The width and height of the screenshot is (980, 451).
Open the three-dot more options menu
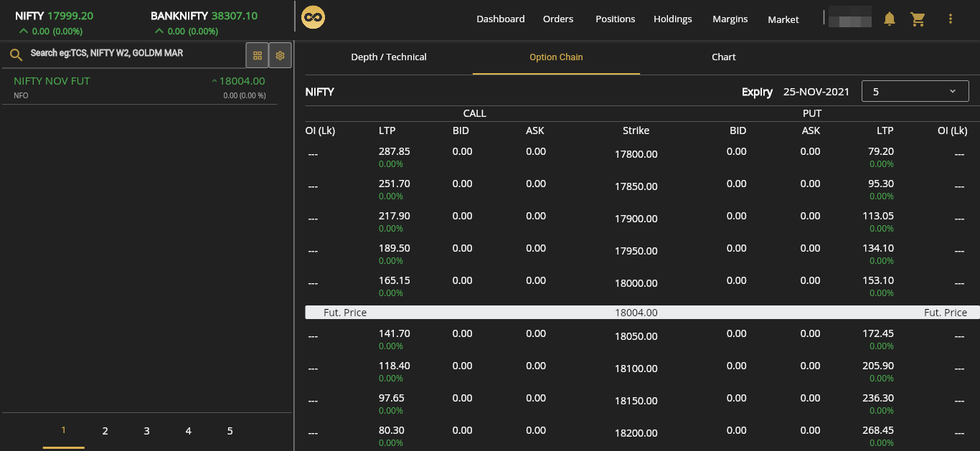(x=951, y=19)
